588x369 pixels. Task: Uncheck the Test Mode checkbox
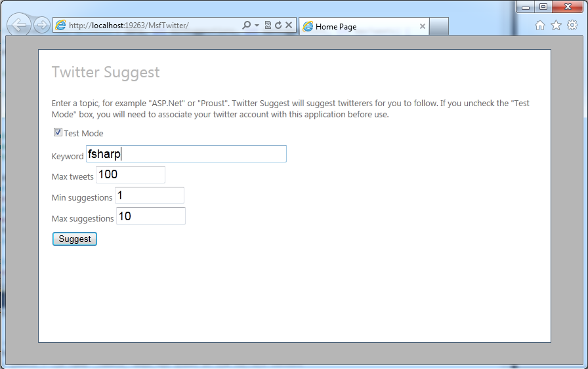point(58,132)
